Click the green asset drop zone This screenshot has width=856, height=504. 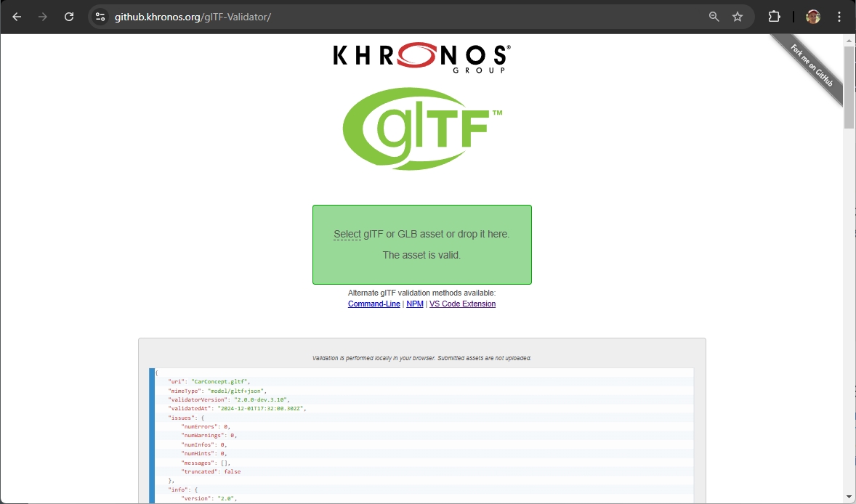422,244
